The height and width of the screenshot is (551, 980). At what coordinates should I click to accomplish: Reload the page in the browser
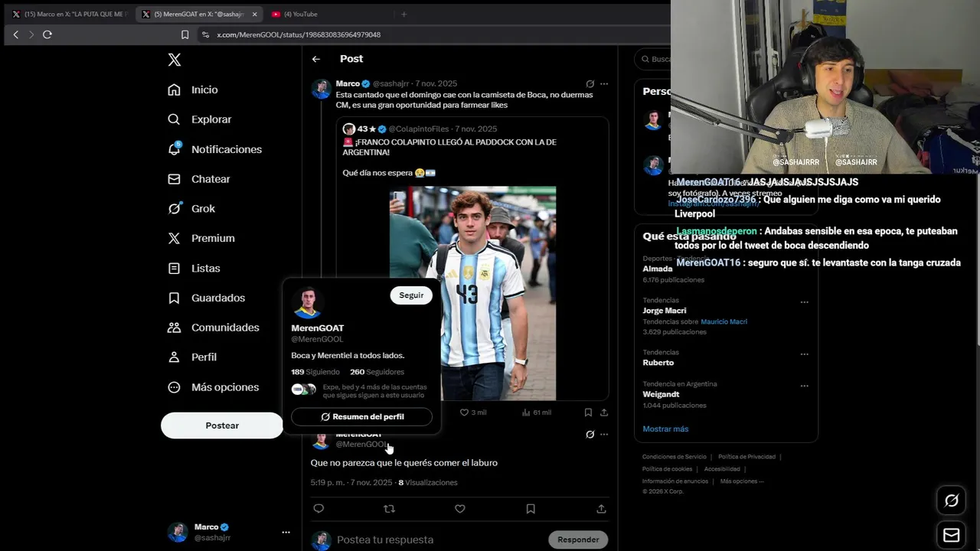click(47, 34)
